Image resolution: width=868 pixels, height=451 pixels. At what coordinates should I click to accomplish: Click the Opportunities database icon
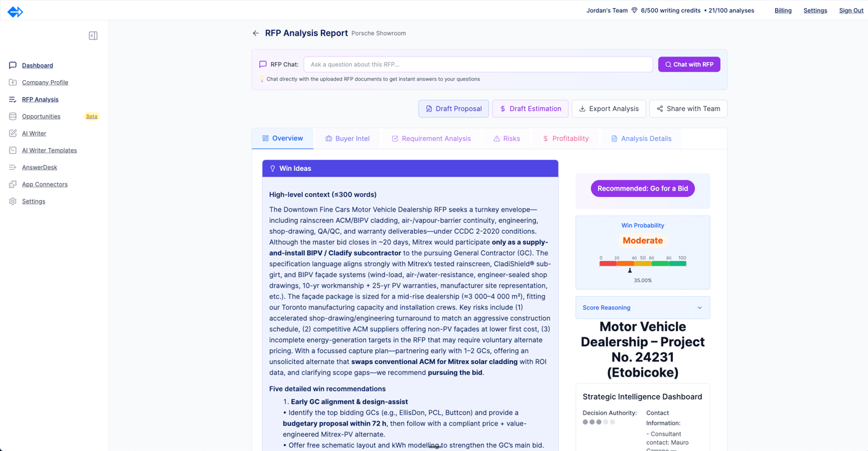tap(13, 116)
